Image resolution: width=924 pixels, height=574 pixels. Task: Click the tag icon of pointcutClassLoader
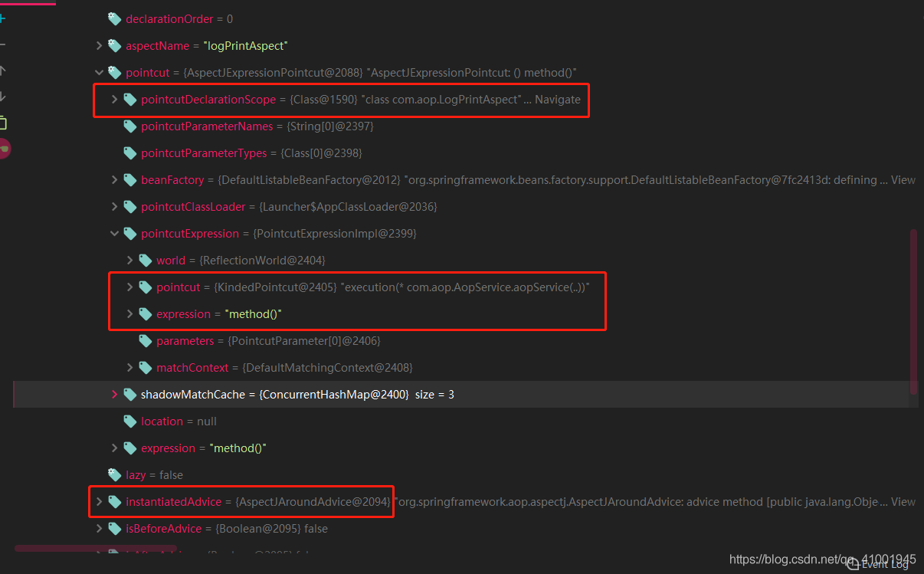tap(130, 207)
